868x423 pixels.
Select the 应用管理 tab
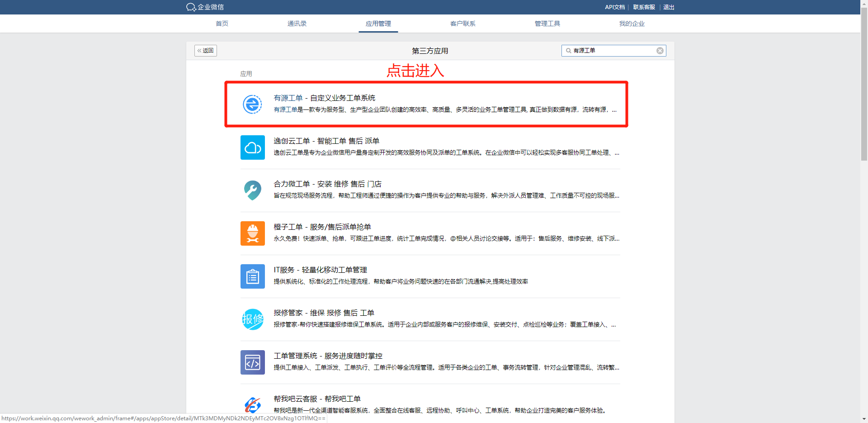click(378, 24)
